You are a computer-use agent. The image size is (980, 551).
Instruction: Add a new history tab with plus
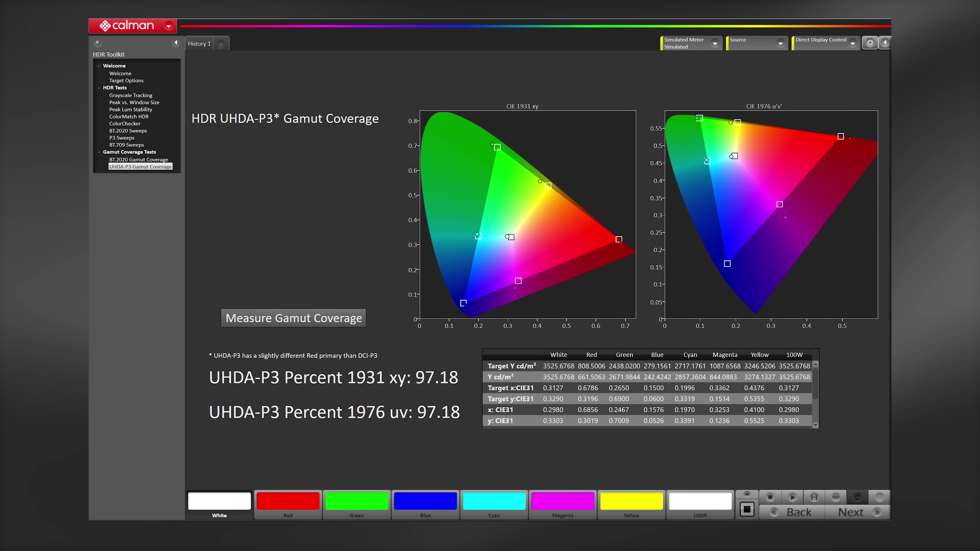tap(221, 44)
